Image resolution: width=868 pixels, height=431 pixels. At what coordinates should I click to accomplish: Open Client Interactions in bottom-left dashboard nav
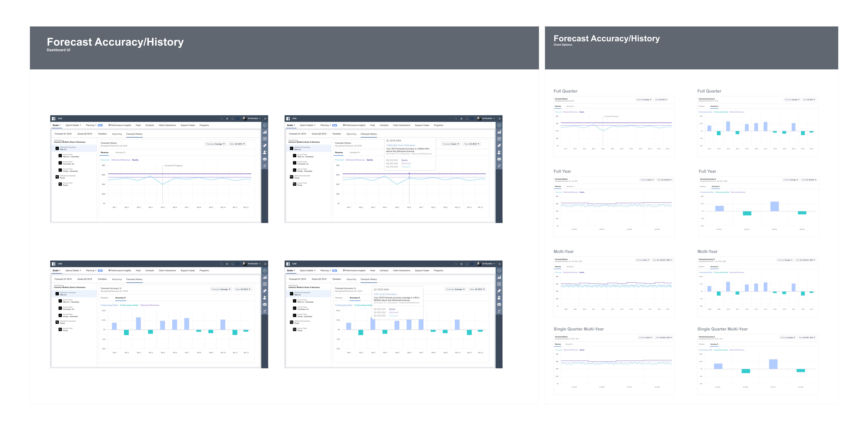[167, 271]
